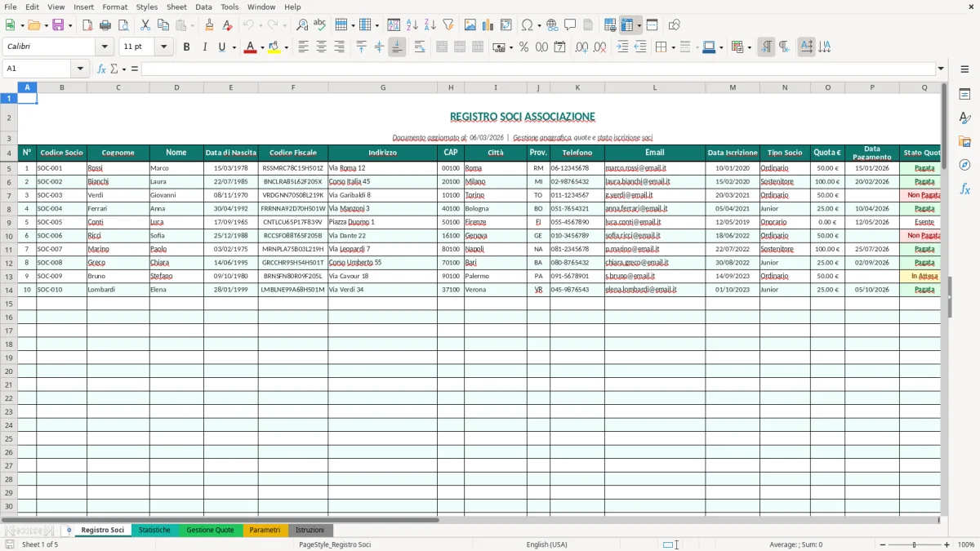Export directly as PDF
Viewport: 980px width, 551px height.
87,25
